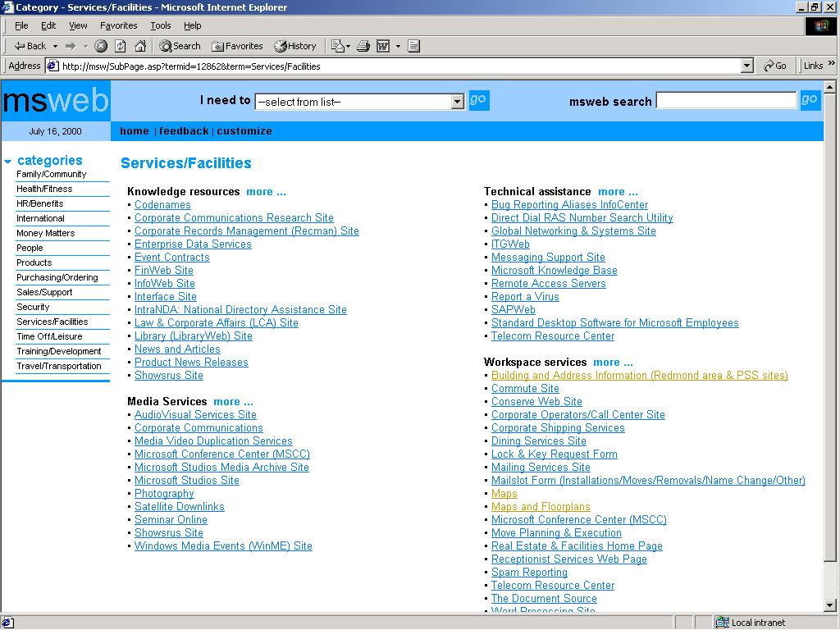
Task: Open the Address bar dropdown arrow
Action: (x=747, y=66)
